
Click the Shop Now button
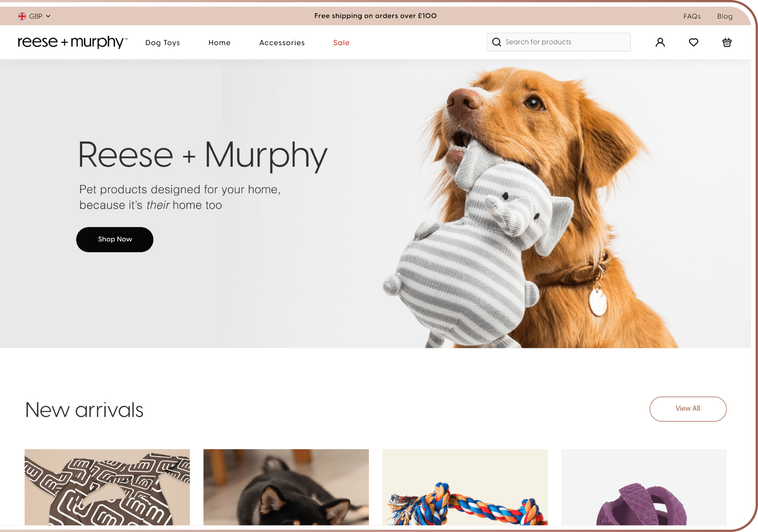(x=115, y=239)
